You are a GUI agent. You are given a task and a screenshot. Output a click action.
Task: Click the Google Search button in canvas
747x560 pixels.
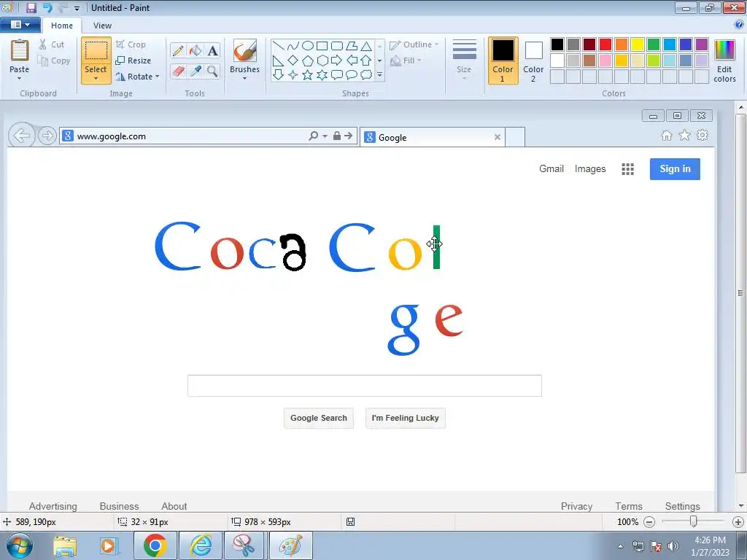pos(319,418)
